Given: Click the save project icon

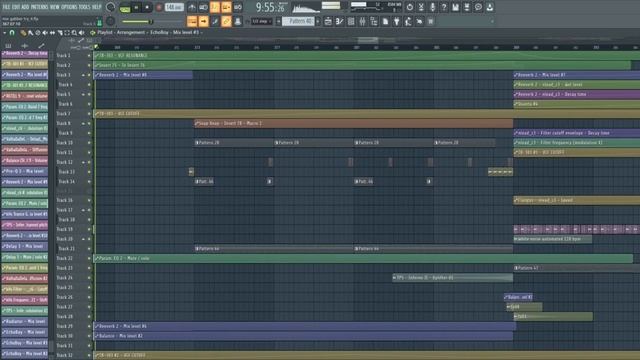Looking at the screenshot, I should pos(456,7).
